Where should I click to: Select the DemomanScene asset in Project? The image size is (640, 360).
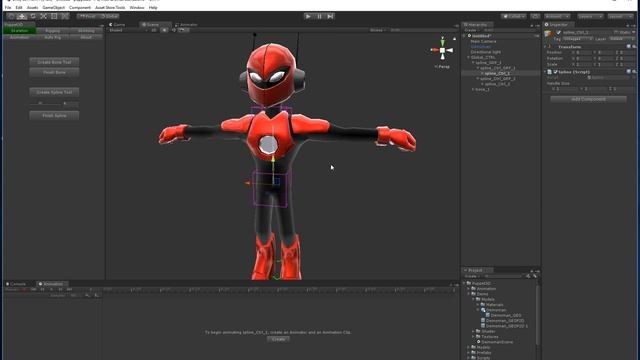(495, 342)
